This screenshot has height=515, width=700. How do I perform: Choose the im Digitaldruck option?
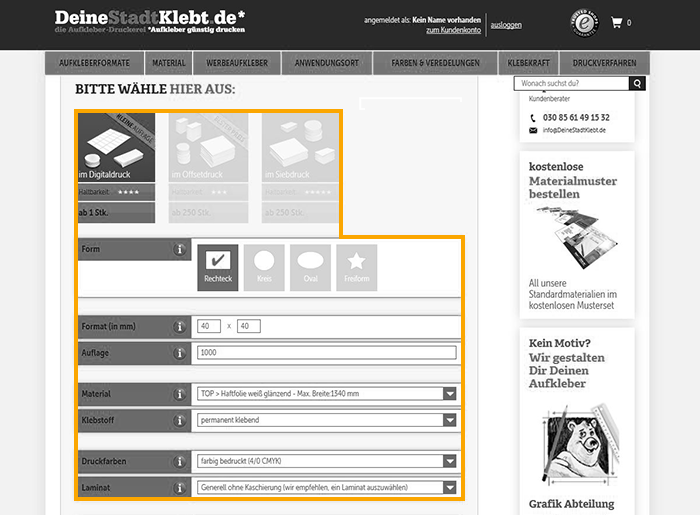point(117,168)
